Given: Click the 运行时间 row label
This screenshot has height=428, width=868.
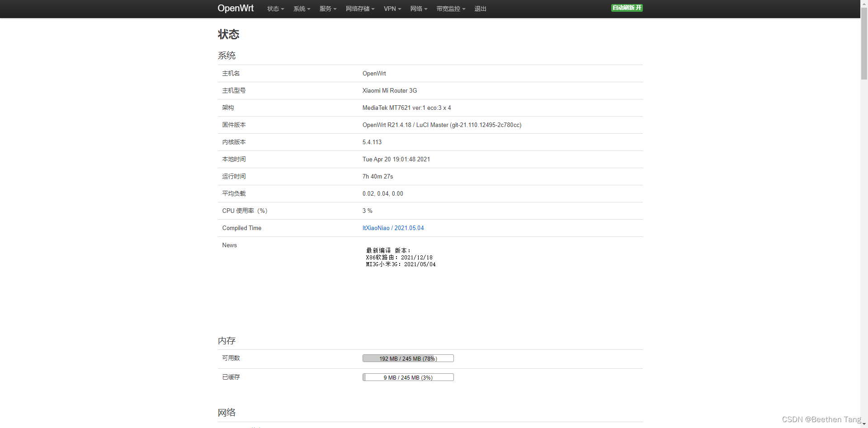Looking at the screenshot, I should (234, 176).
